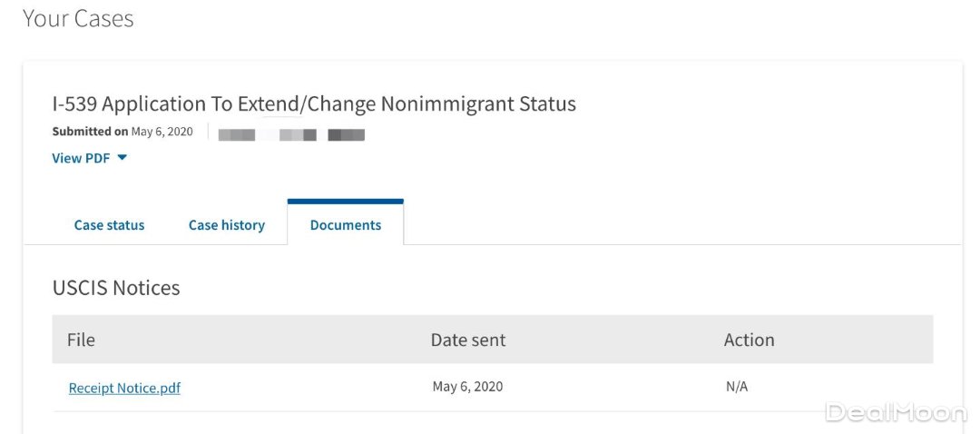Click the Your Cases page heading
Screen dimensions: 980x434
point(78,18)
